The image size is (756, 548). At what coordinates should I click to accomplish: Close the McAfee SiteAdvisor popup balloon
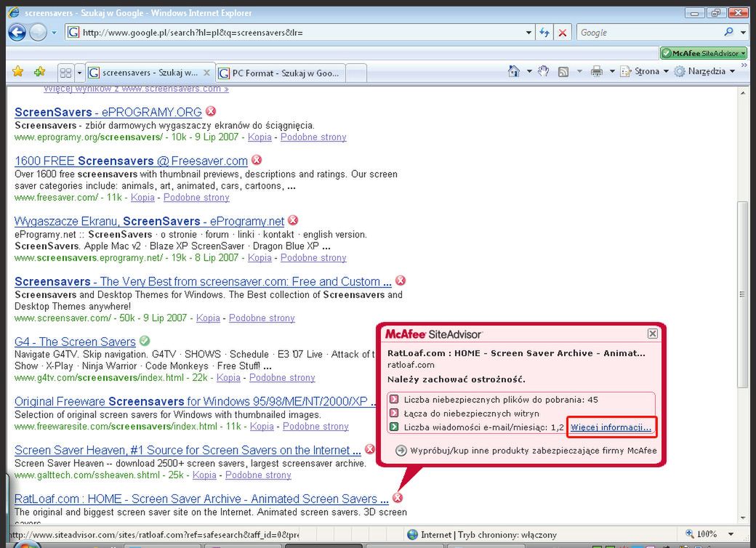click(x=652, y=334)
